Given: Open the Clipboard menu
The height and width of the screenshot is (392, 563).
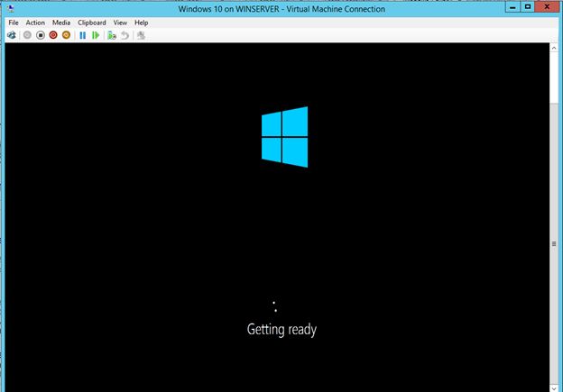Looking at the screenshot, I should click(92, 23).
